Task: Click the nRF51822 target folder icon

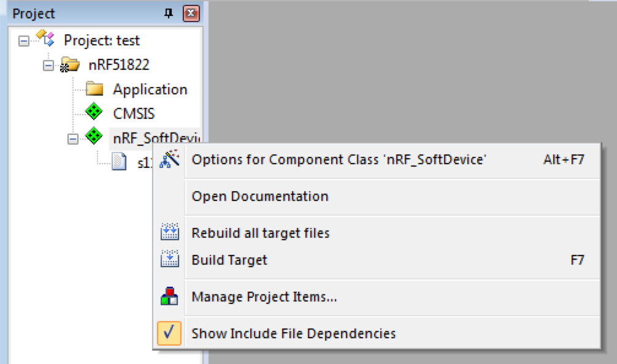Action: pos(69,65)
